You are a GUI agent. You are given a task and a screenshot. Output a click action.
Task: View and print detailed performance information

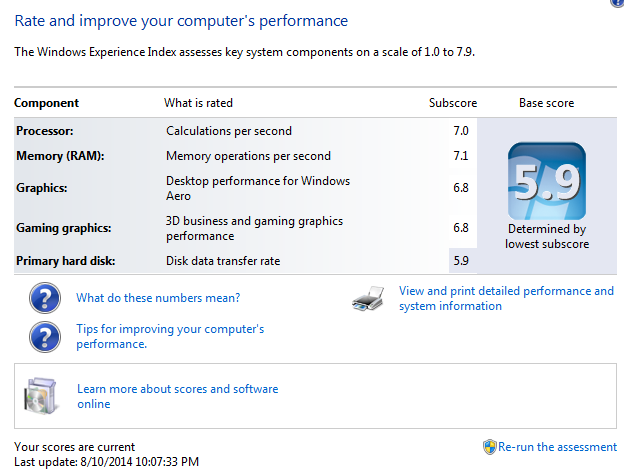click(506, 298)
